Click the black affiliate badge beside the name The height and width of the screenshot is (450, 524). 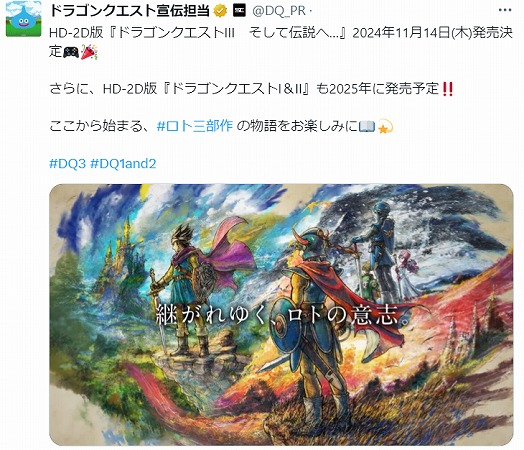239,11
